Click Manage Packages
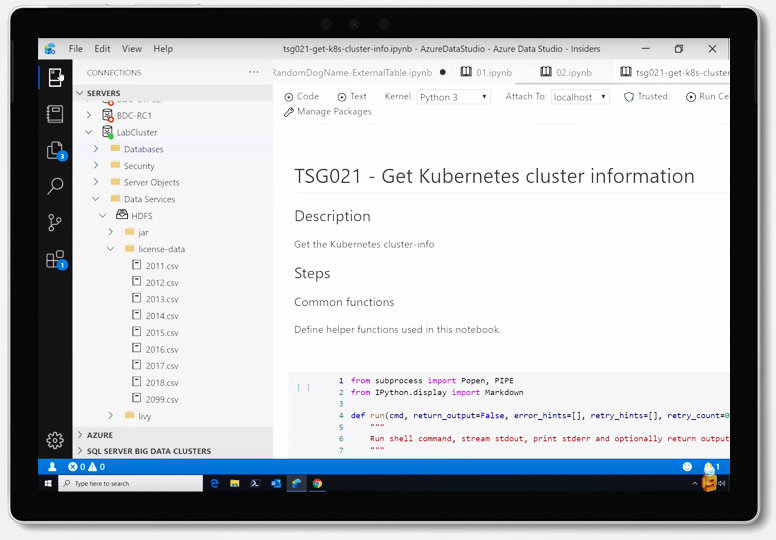Viewport: 776px width, 540px height. (328, 112)
